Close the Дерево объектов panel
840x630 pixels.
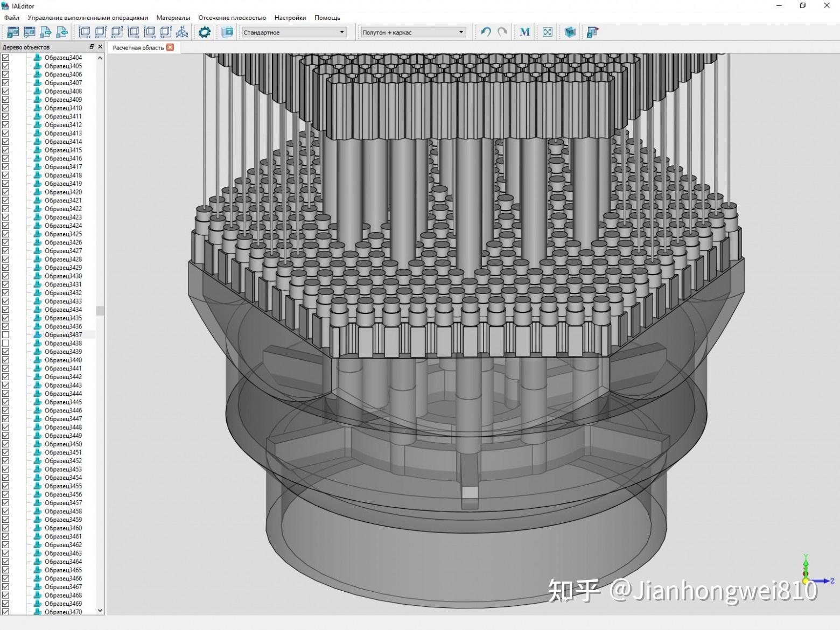100,47
